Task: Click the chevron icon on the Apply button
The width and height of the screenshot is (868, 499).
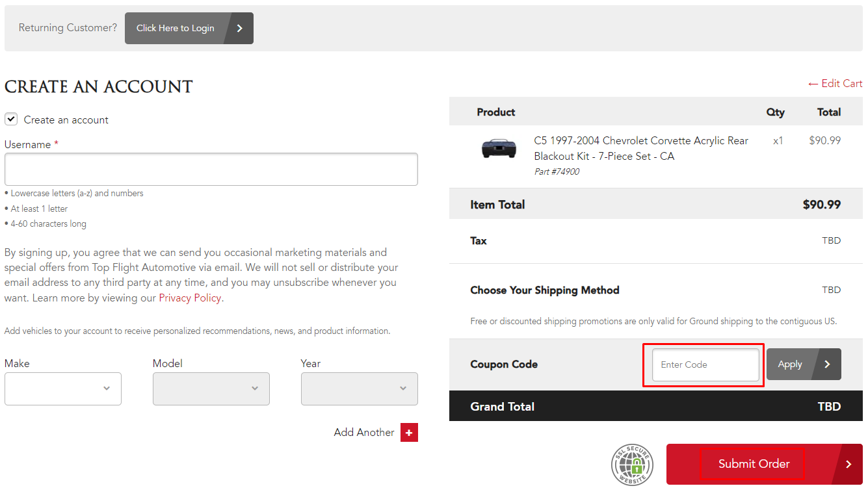Action: [827, 365]
